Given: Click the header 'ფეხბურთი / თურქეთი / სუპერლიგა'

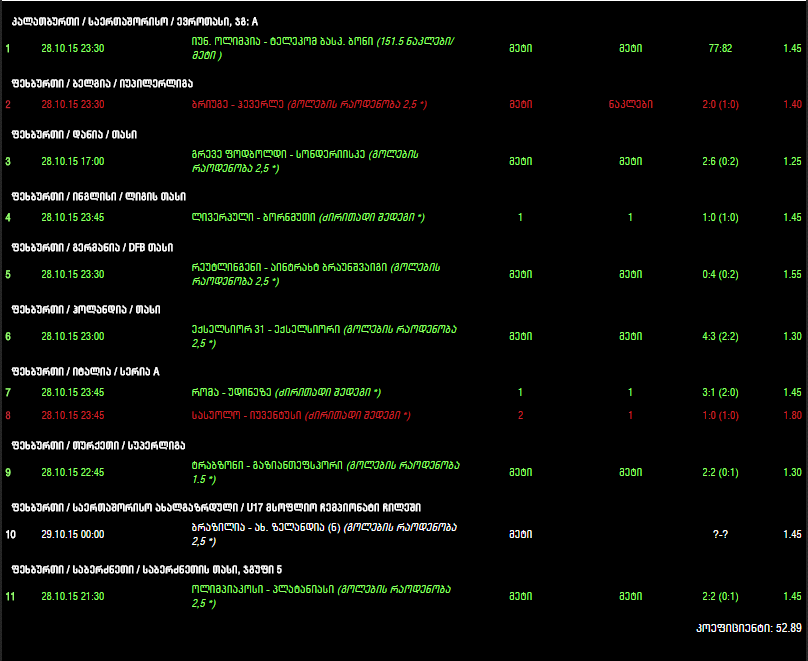Looking at the screenshot, I should (x=98, y=446).
